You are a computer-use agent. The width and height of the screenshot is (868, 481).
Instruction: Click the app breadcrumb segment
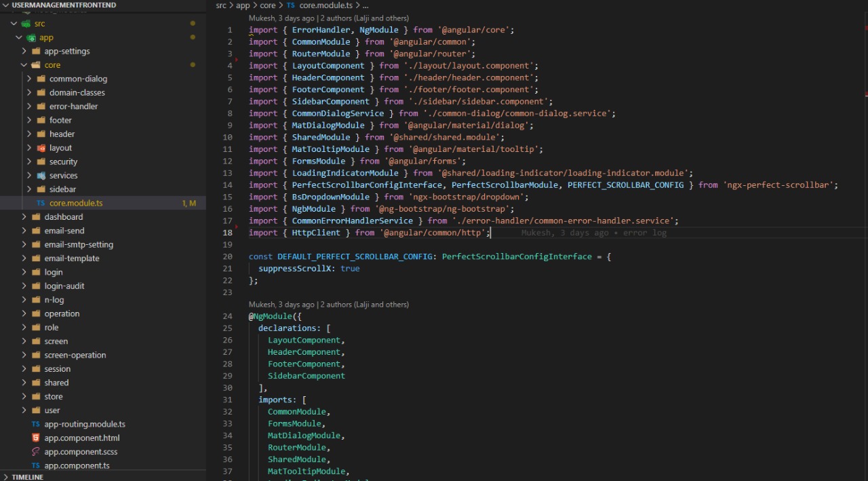243,5
